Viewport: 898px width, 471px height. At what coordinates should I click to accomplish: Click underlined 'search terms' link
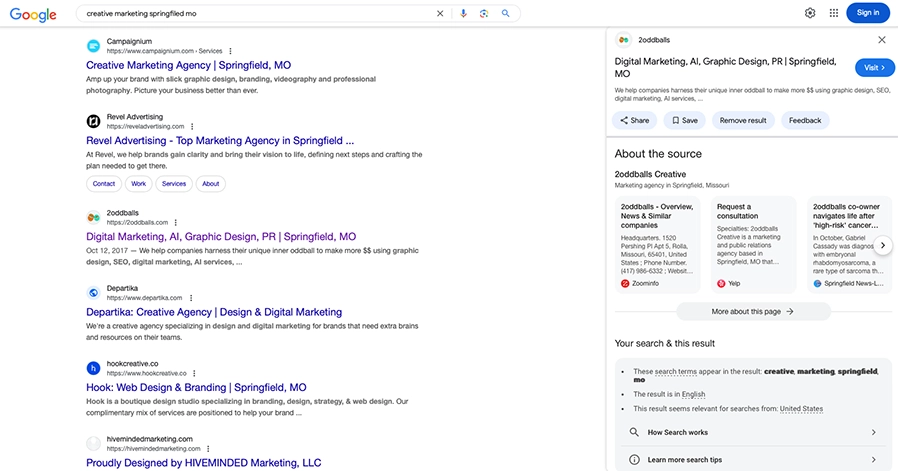pyautogui.click(x=676, y=371)
